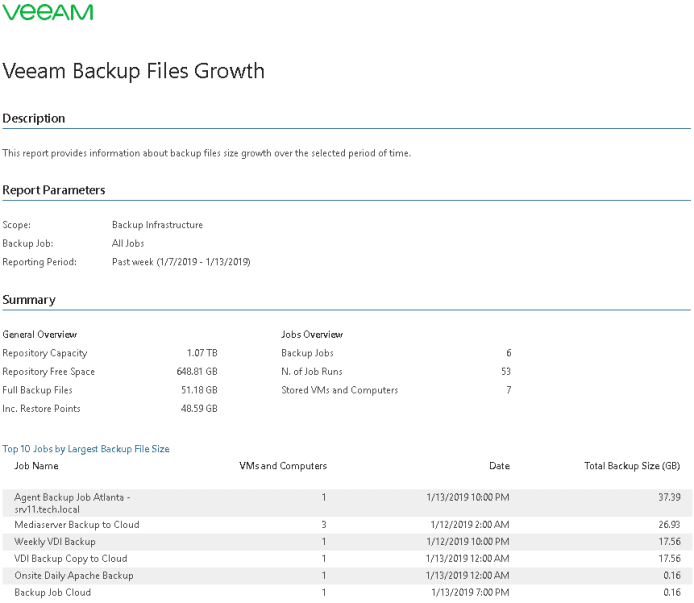Click the report description sentence
This screenshot has height=603, width=694.
click(207, 153)
